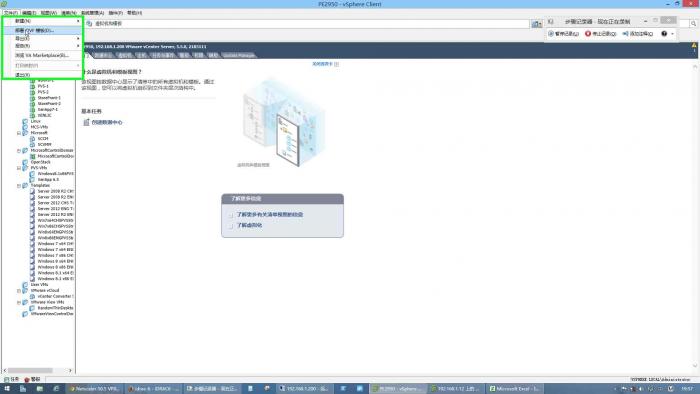
Task: Click the 关闭选项卡 link
Action: 322,64
